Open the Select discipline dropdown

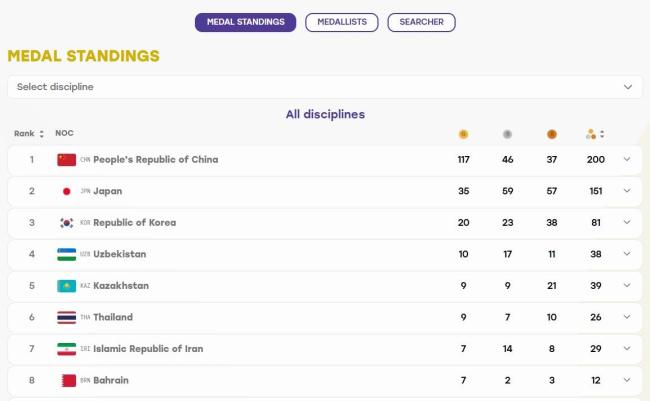(x=325, y=87)
